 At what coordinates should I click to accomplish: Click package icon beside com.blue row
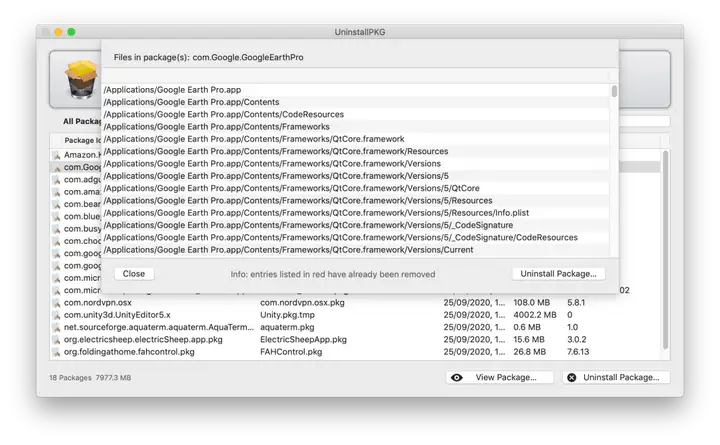pos(56,217)
